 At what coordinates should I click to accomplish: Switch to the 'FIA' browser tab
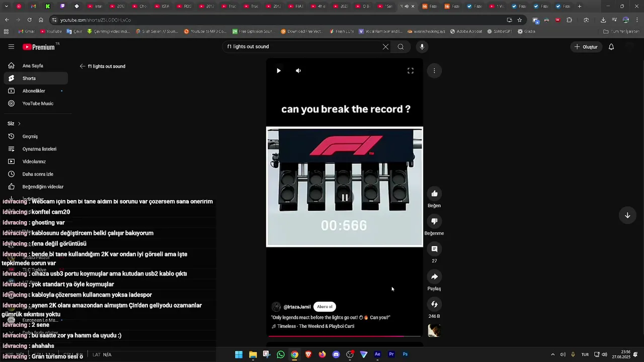tap(295, 7)
